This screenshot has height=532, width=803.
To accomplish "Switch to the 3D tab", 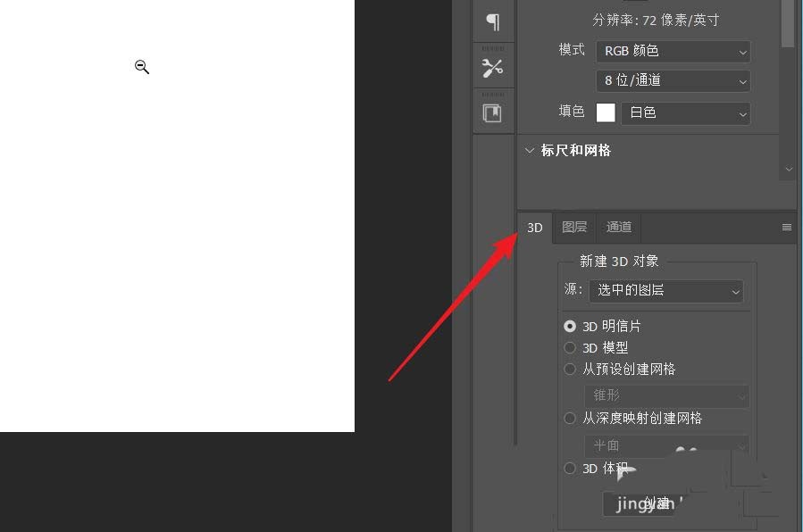I will coord(535,228).
